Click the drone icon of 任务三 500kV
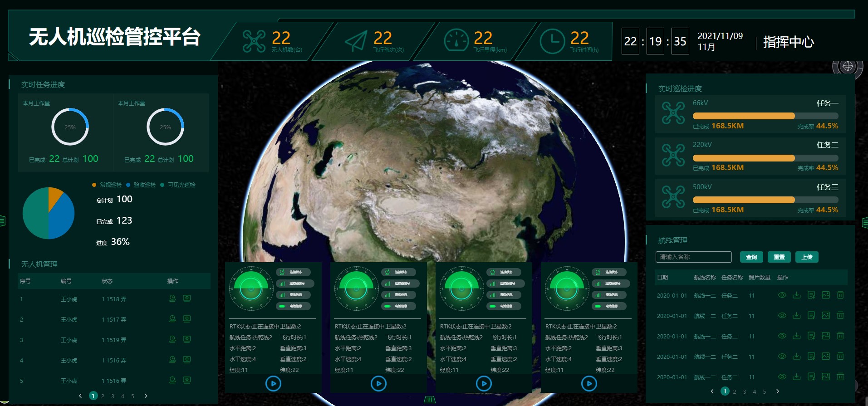The image size is (868, 406). pos(673,197)
